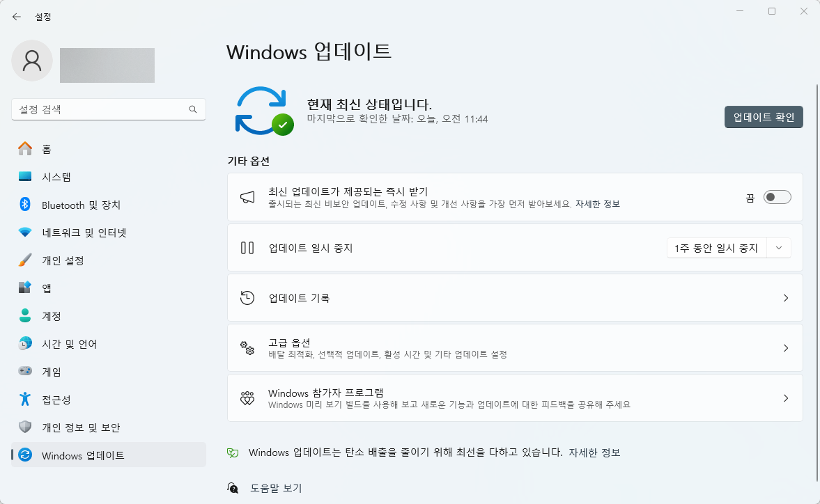
Task: Expand the pause duration dropdown arrow
Action: 779,248
